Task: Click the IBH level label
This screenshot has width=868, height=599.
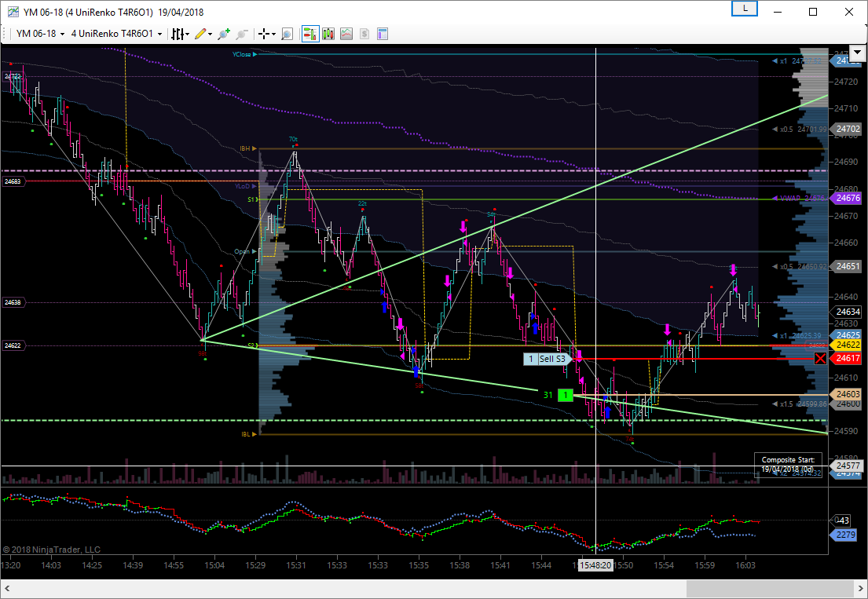Action: pos(248,149)
